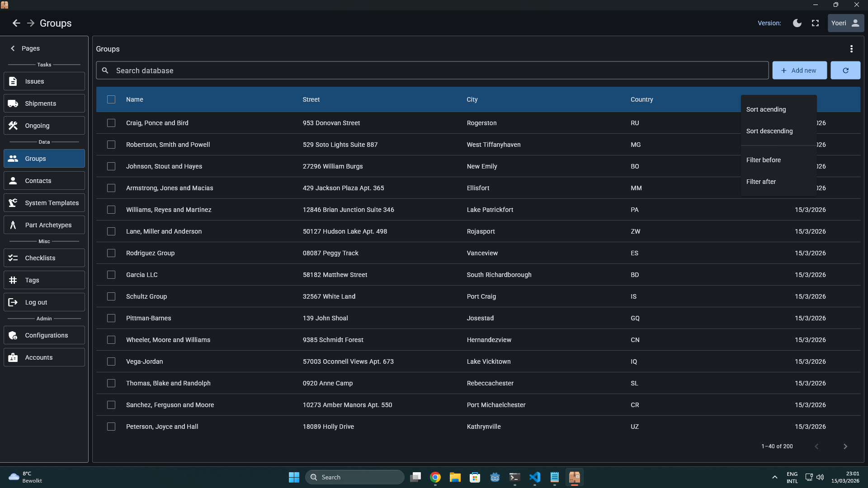Viewport: 868px width, 488px height.
Task: Open Tags hashtag page
Action: pyautogui.click(x=44, y=280)
